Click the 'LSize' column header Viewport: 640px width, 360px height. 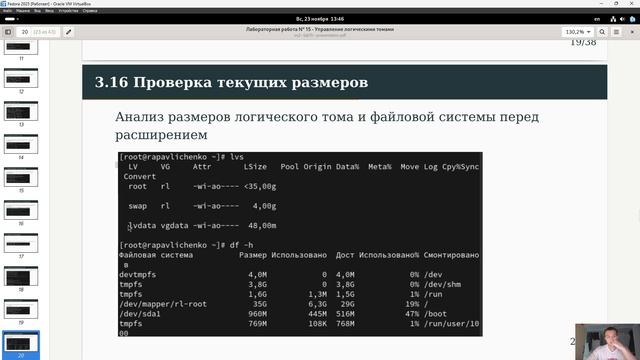(255, 167)
